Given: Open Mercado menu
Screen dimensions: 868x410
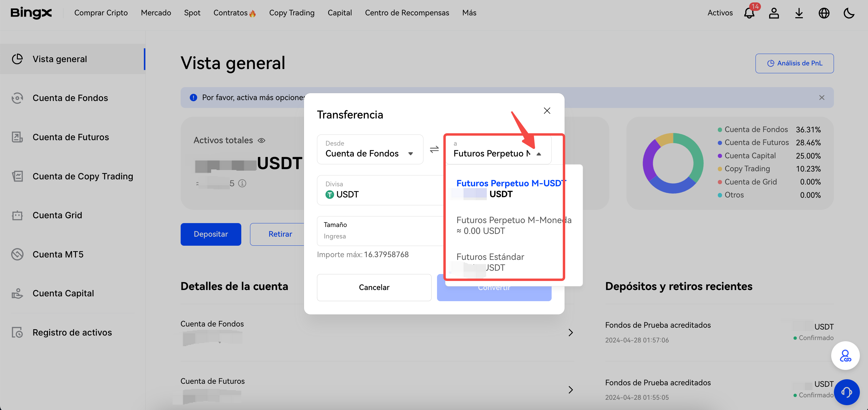Looking at the screenshot, I should click(156, 13).
